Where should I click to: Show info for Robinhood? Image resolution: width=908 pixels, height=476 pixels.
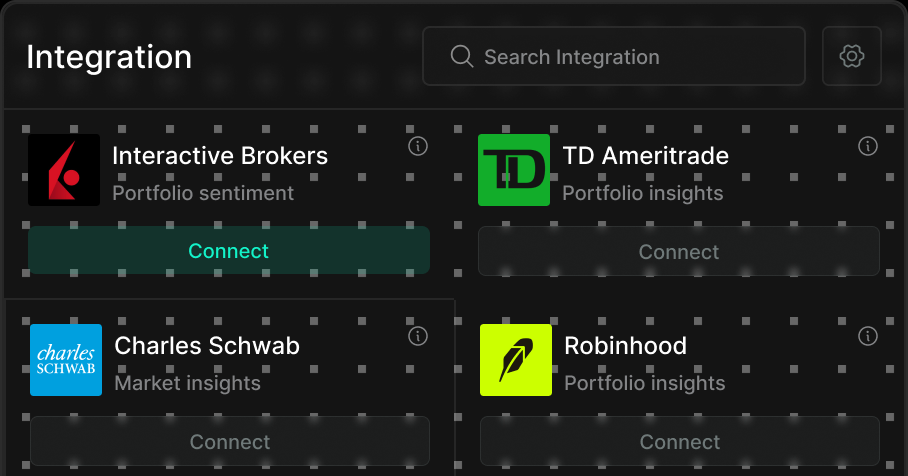click(867, 336)
